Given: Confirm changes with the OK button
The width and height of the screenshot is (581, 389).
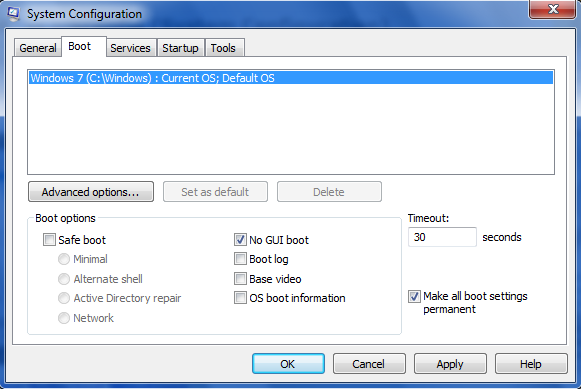Looking at the screenshot, I should pyautogui.click(x=288, y=364).
